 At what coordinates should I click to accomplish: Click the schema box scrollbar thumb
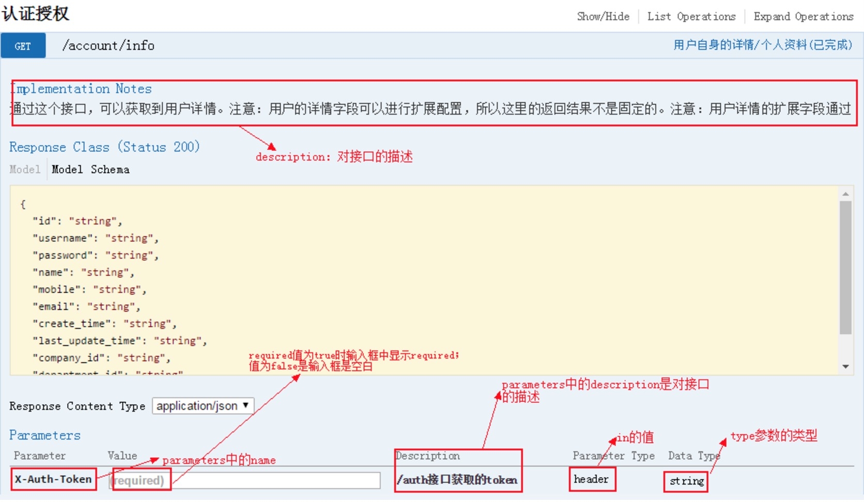845,267
